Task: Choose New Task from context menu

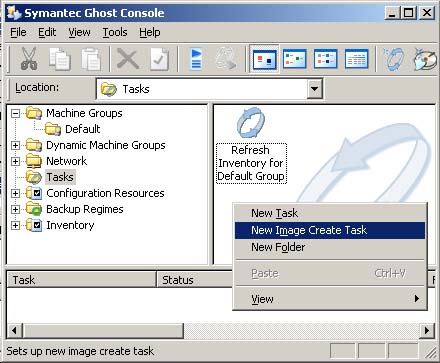Action: (330, 213)
